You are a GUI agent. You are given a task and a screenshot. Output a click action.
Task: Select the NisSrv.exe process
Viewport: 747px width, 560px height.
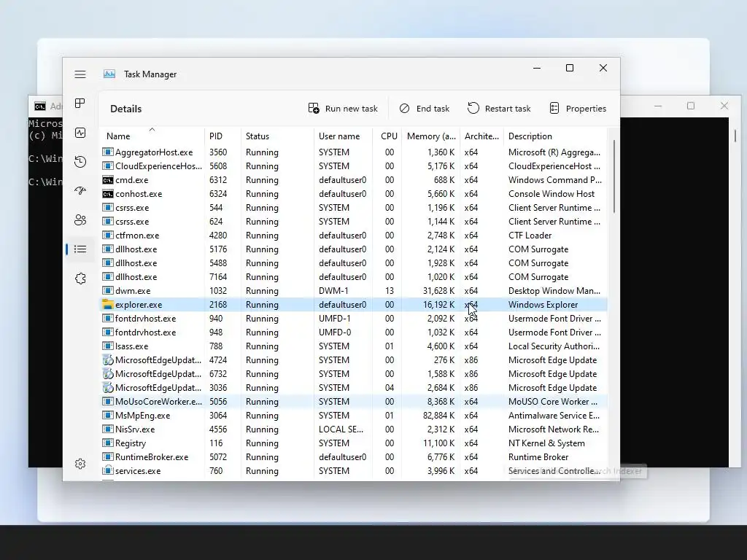pos(354,429)
